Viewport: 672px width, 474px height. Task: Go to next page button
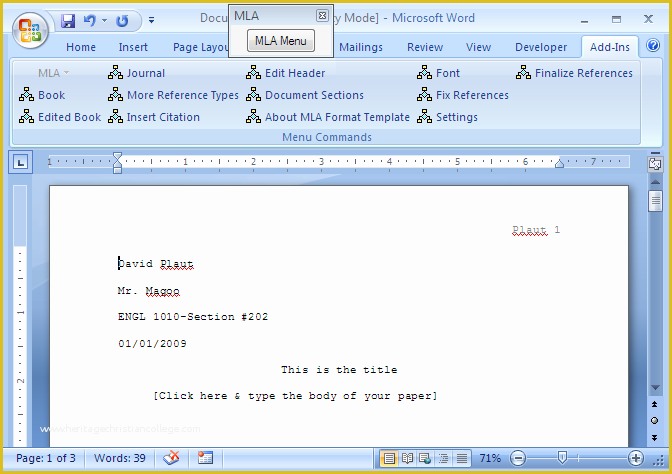654,438
